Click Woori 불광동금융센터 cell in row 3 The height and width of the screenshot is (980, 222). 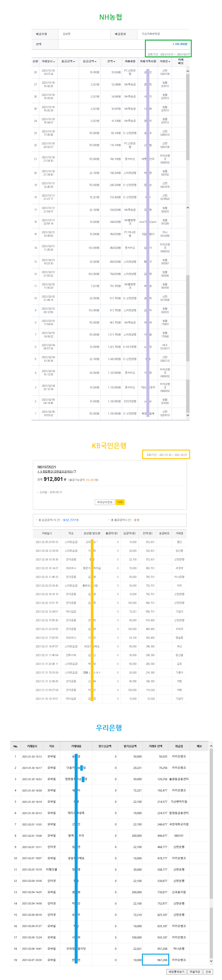[x=179, y=779]
